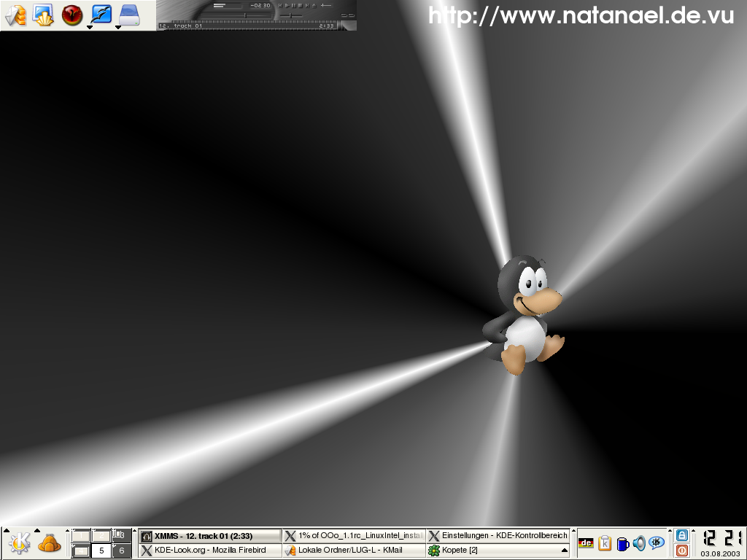
Task: Click the panel handle arrow left of the clock
Action: [x=693, y=531]
